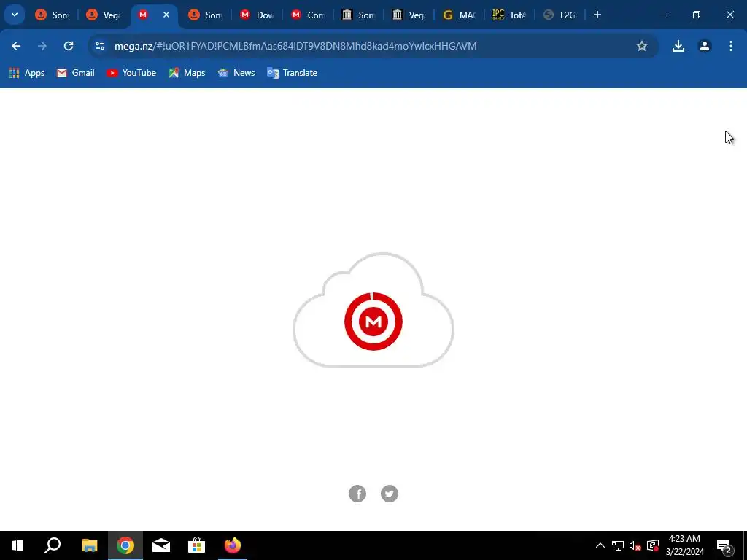Image resolution: width=747 pixels, height=560 pixels.
Task: Open the Translate bookmark
Action: 292,73
